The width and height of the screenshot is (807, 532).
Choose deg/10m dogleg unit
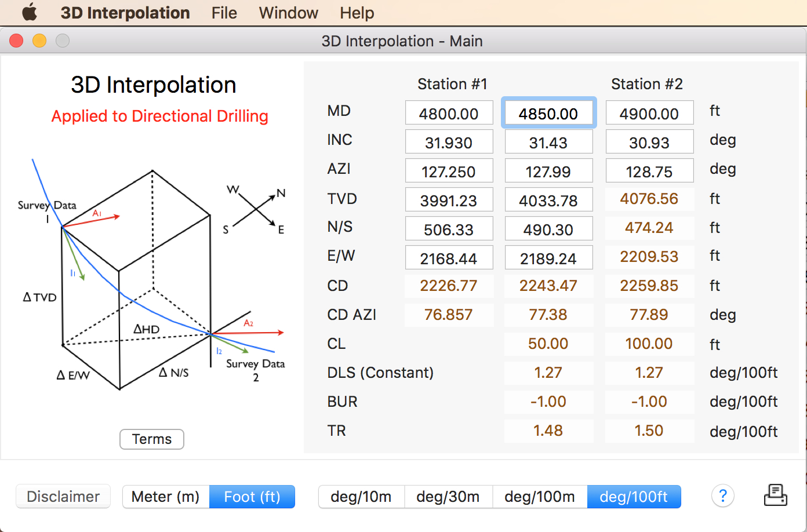point(361,497)
